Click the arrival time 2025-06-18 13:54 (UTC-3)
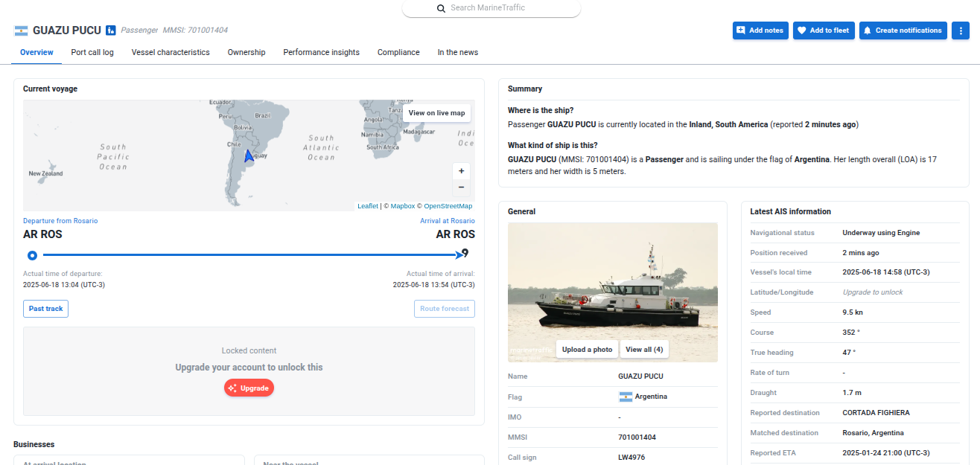Screen dimensions: 980x465 (434, 285)
